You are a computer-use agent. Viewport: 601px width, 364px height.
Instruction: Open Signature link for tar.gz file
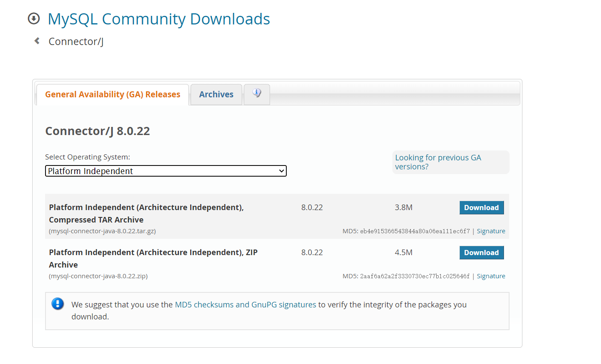(491, 231)
